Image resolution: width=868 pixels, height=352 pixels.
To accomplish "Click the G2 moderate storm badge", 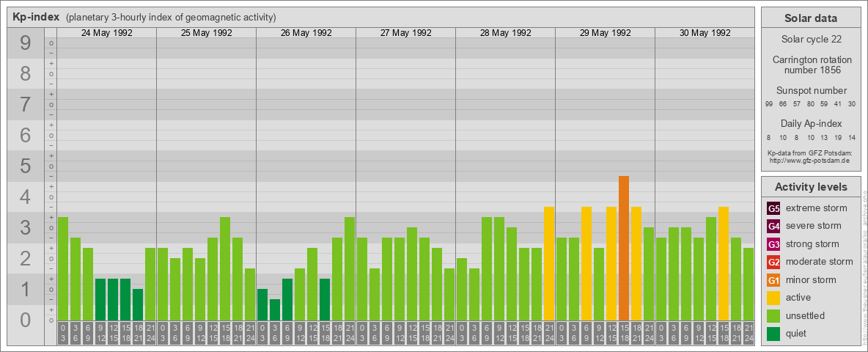I will pyautogui.click(x=773, y=262).
